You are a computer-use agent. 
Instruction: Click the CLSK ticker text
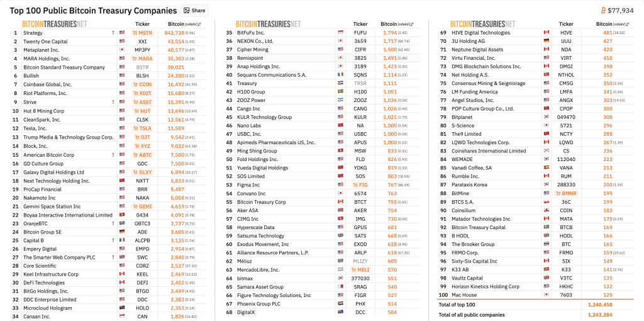point(143,120)
